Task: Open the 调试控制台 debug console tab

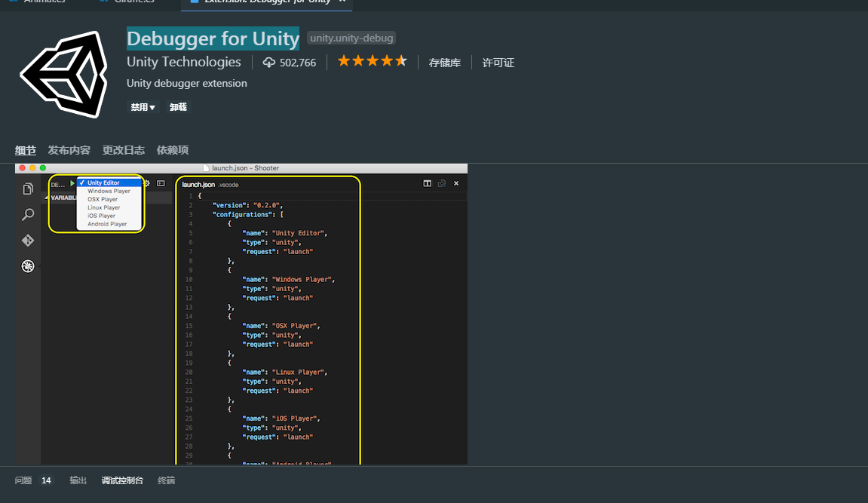Action: (x=122, y=480)
